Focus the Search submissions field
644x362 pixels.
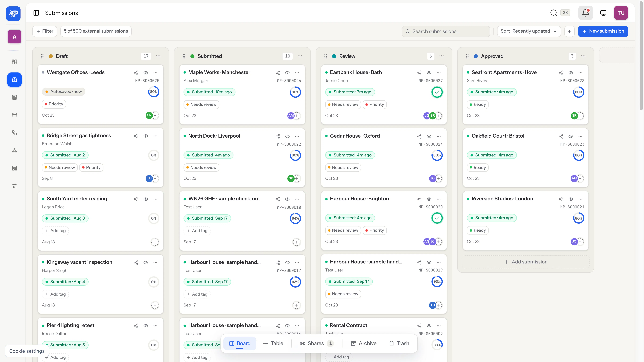click(x=446, y=31)
